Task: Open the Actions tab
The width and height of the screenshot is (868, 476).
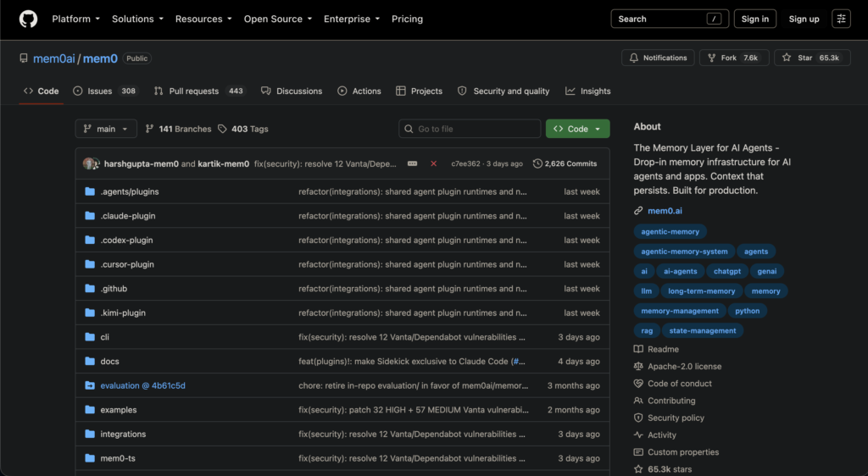Action: tap(359, 91)
